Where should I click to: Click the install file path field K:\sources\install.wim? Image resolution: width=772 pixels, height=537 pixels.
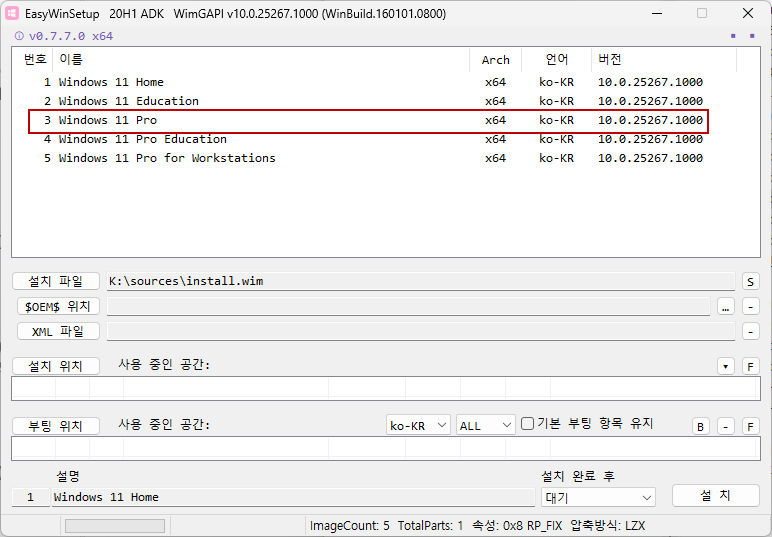click(x=421, y=281)
